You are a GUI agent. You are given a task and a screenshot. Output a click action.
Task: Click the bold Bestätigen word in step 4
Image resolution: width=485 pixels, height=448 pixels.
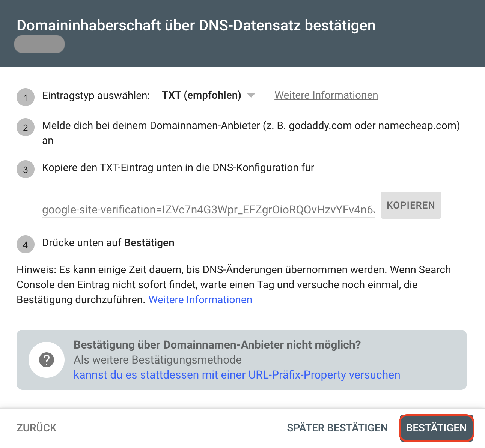tap(149, 243)
